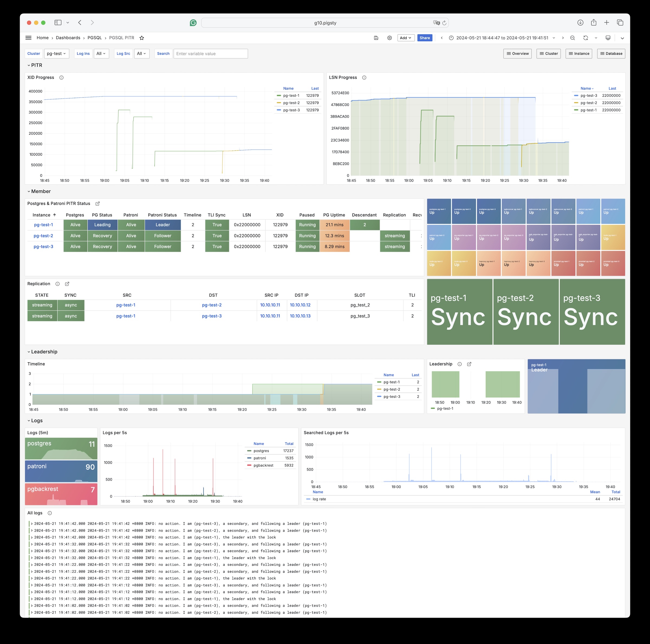The width and height of the screenshot is (650, 644).
Task: Open the Grafana hamburger menu
Action: [x=28, y=38]
